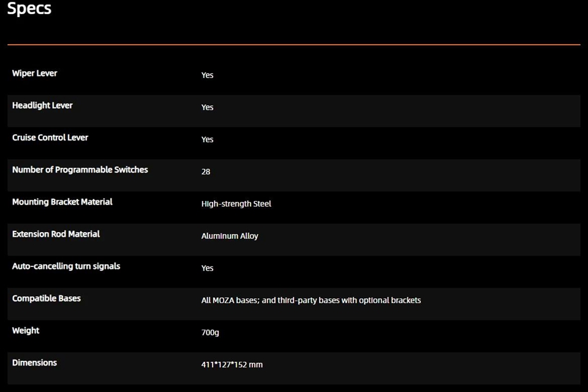588x392 pixels.
Task: Click the Yes value for Wiper Lever
Action: pyautogui.click(x=207, y=75)
